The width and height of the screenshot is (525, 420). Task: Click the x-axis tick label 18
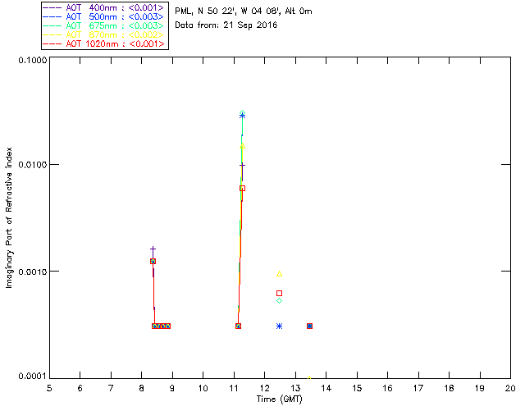(449, 388)
